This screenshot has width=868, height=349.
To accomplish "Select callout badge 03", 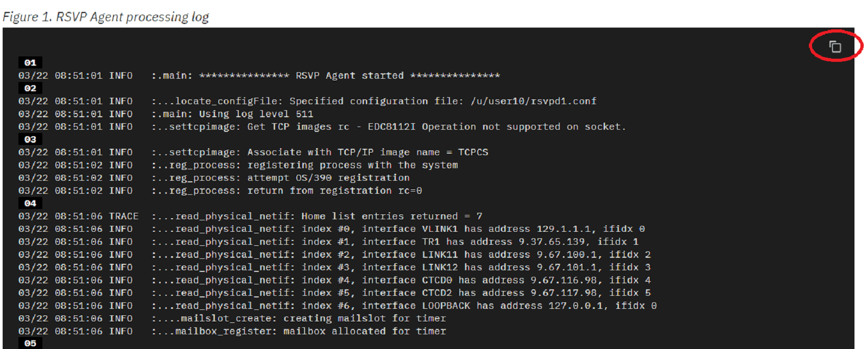I will pyautogui.click(x=31, y=139).
